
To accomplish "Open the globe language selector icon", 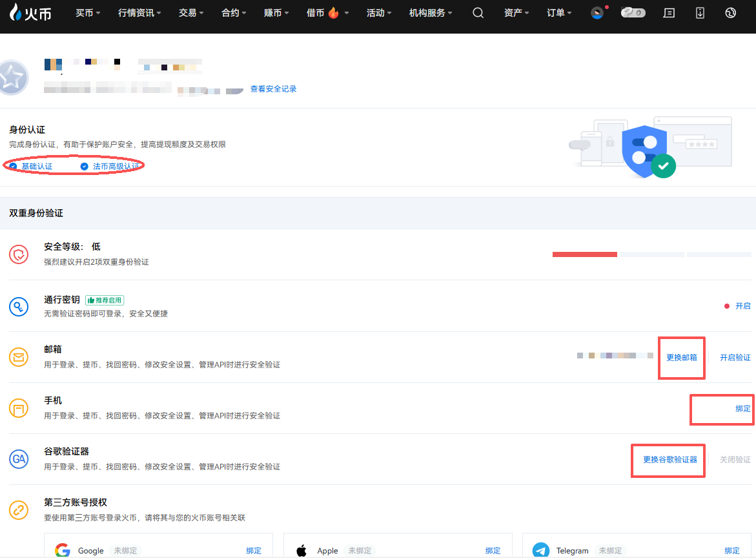I will (731, 13).
